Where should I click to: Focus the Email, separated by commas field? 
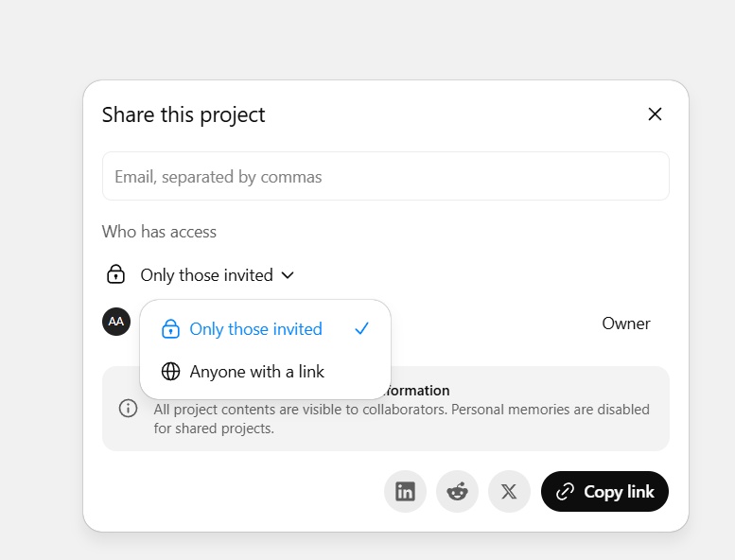pyautogui.click(x=385, y=177)
